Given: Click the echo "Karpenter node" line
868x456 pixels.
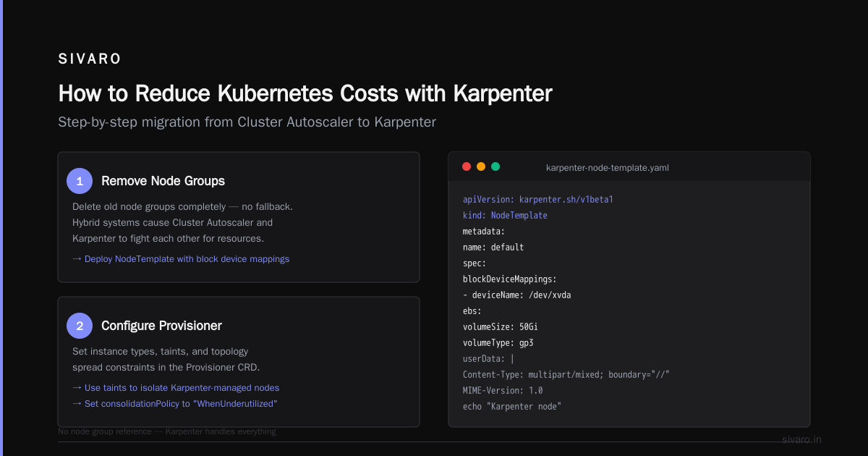Looking at the screenshot, I should pos(512,406).
